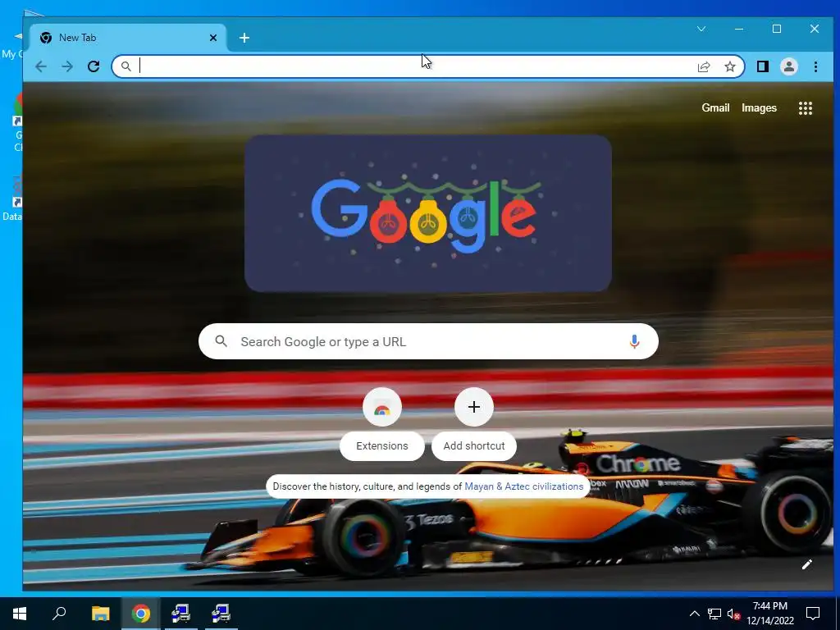The width and height of the screenshot is (840, 630).
Task: Click the Chrome taskbar icon
Action: [x=141, y=614]
